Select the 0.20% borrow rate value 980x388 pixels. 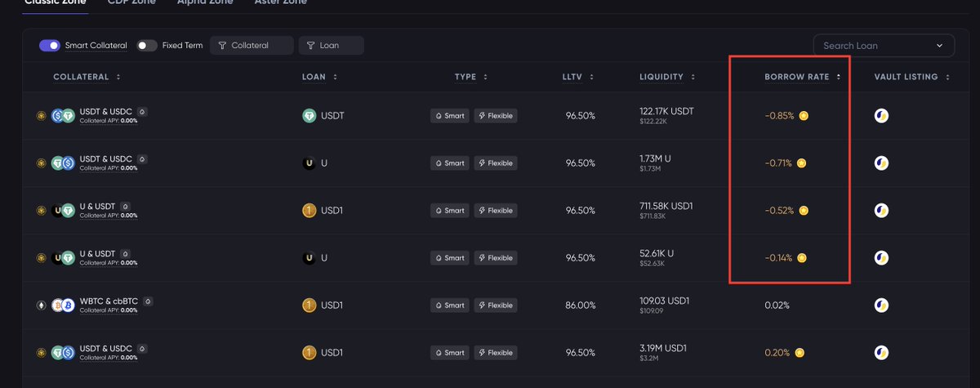click(x=777, y=353)
